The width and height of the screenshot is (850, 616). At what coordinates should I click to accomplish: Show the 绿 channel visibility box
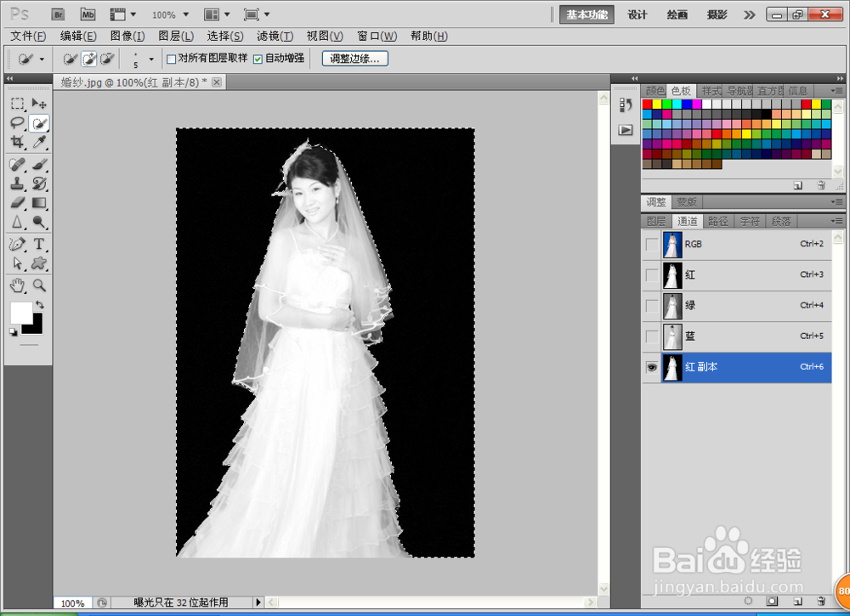tap(652, 306)
